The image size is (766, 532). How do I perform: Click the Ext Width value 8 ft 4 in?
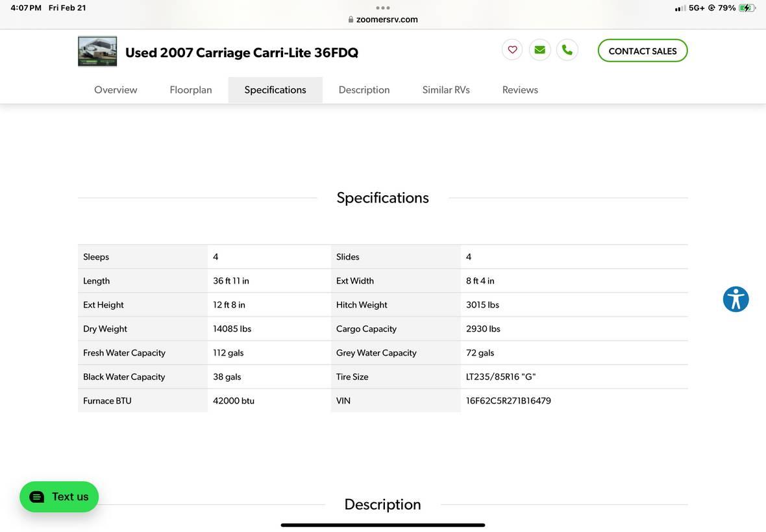coord(480,281)
